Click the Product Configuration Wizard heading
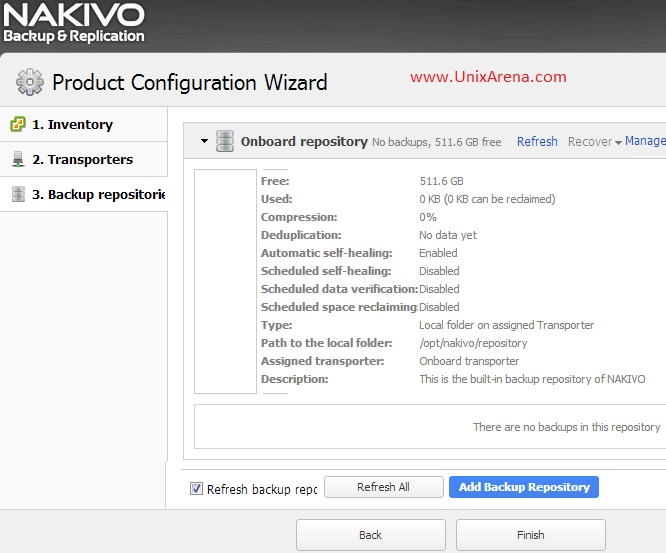666x553 pixels. [x=190, y=82]
